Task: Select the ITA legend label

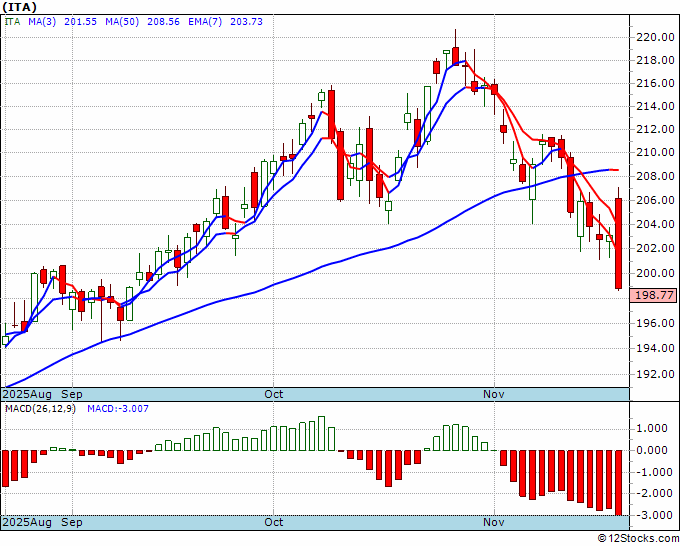Action: pyautogui.click(x=12, y=22)
